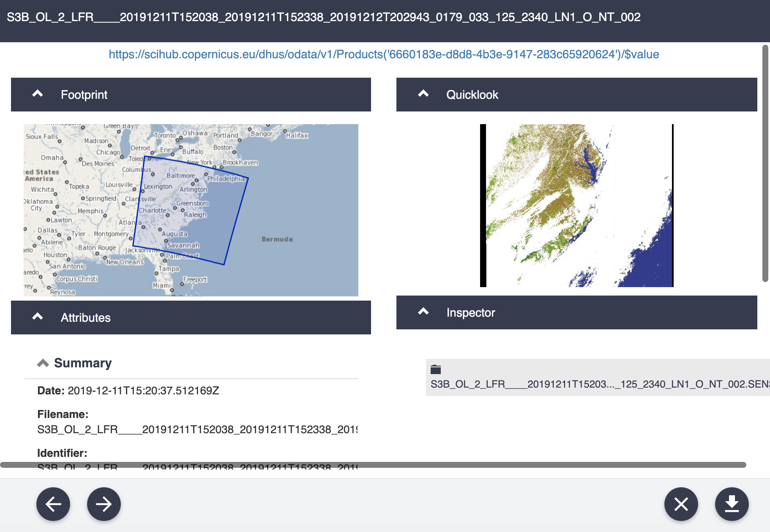The width and height of the screenshot is (770, 532).
Task: Download the product with download icon
Action: tap(732, 504)
